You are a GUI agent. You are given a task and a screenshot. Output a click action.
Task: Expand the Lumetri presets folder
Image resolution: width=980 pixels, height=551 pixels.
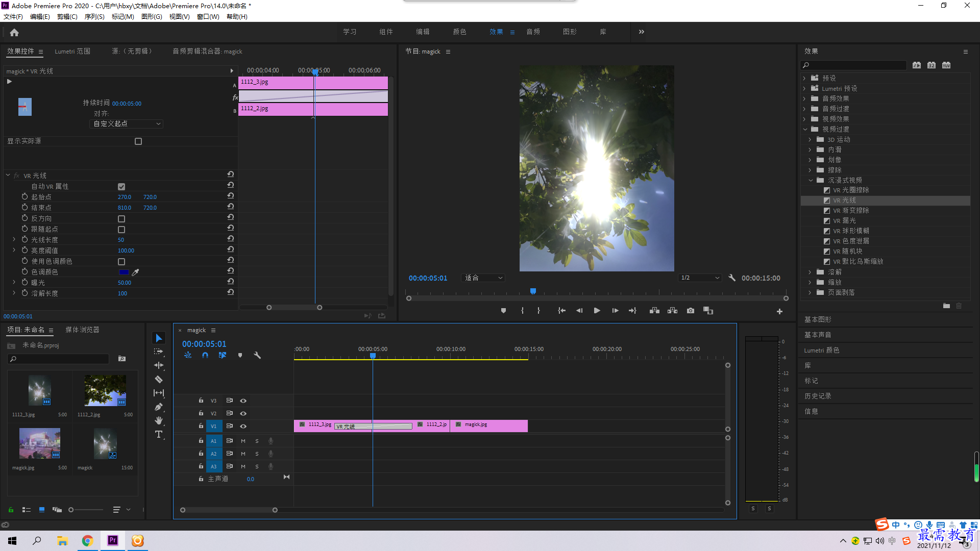pyautogui.click(x=804, y=89)
